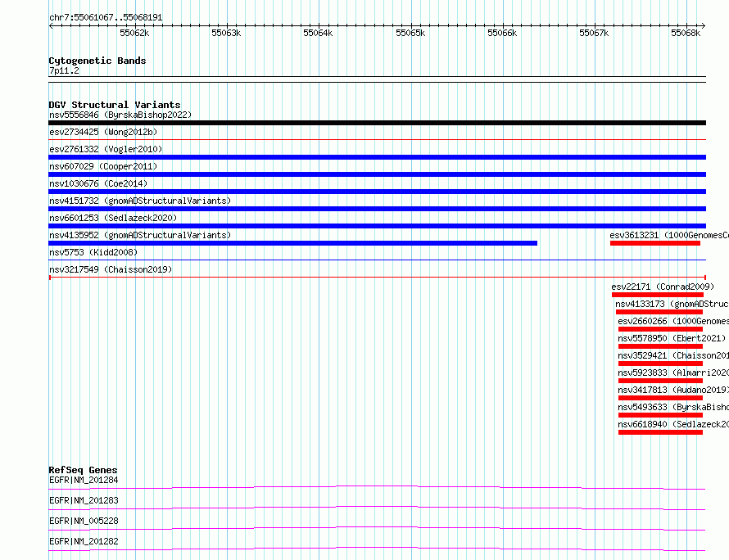Open the nsv3217549 (Chaisson2019) variant label
Image resolution: width=729 pixels, height=560 pixels.
[x=111, y=269]
